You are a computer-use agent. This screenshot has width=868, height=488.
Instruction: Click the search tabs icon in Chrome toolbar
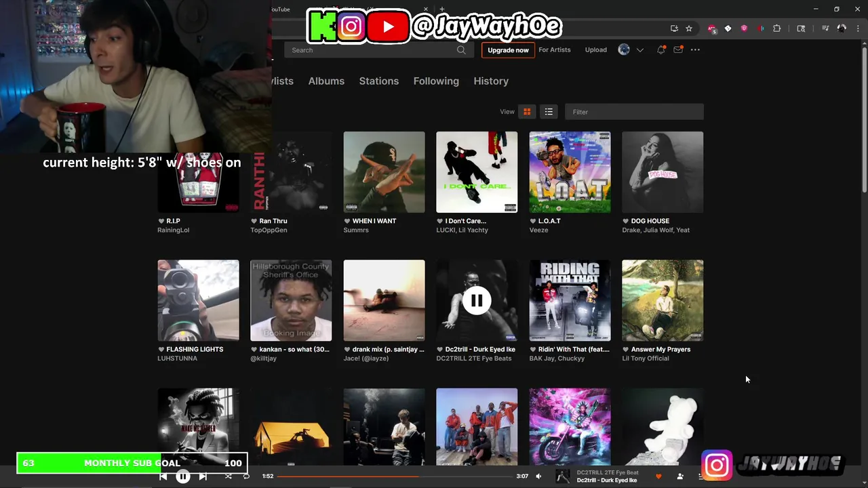click(801, 28)
